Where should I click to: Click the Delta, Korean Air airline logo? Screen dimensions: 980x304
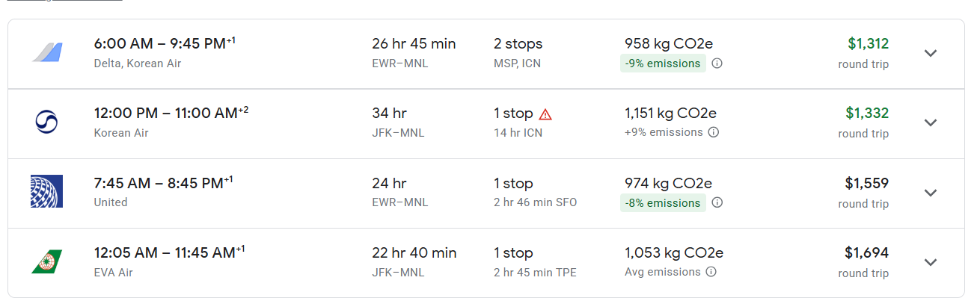coord(46,53)
